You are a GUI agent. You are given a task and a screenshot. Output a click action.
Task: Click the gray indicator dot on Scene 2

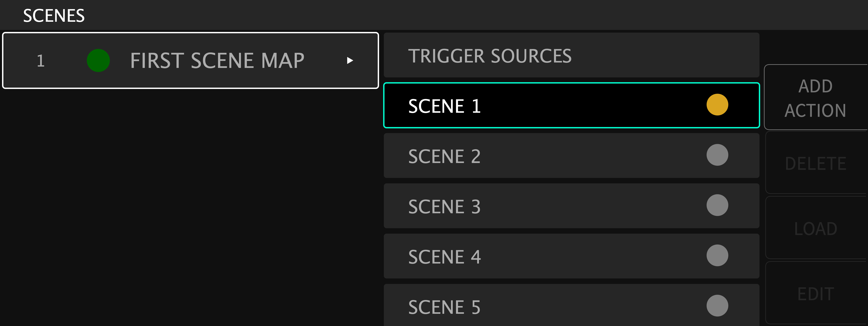coord(717,155)
